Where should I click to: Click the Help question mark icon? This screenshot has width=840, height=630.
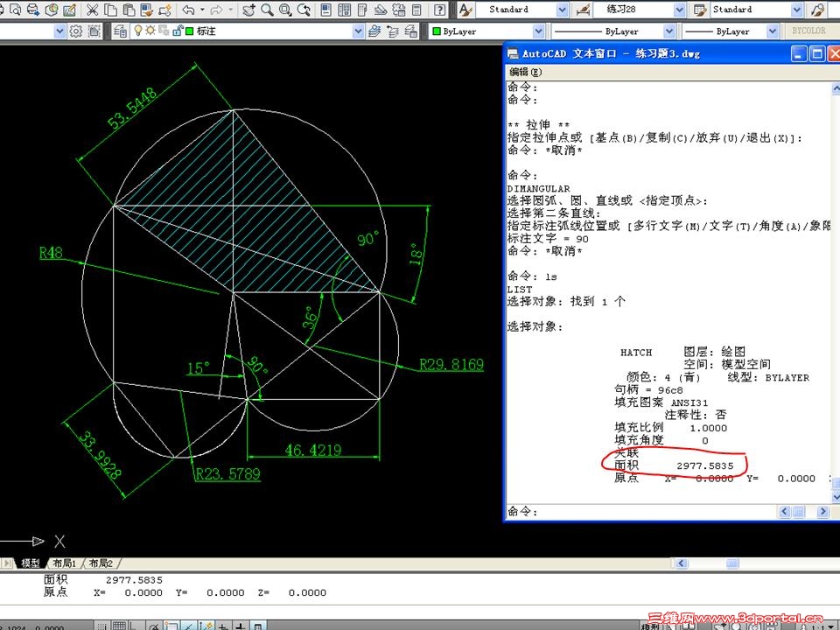439,9
